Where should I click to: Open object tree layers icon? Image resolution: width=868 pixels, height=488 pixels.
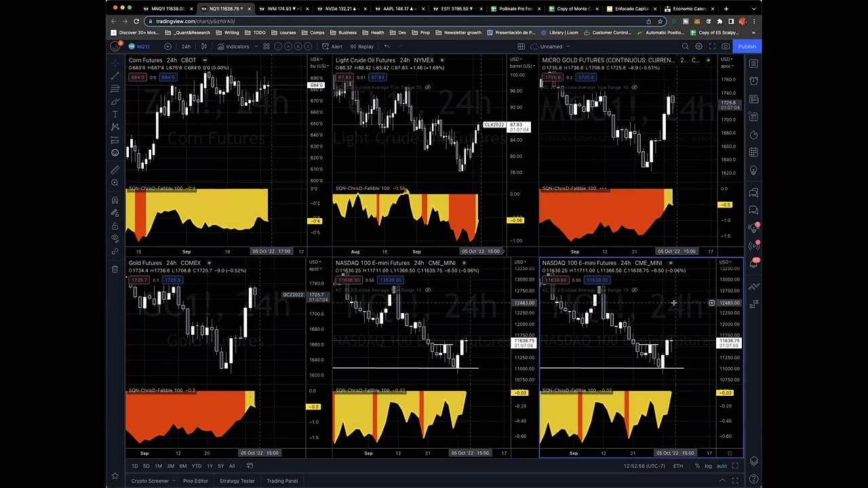753,462
